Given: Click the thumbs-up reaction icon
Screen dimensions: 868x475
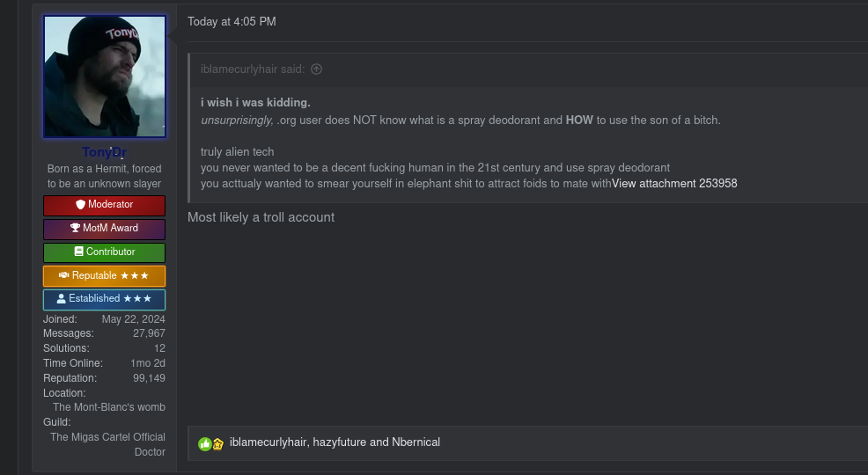Looking at the screenshot, I should (x=204, y=443).
